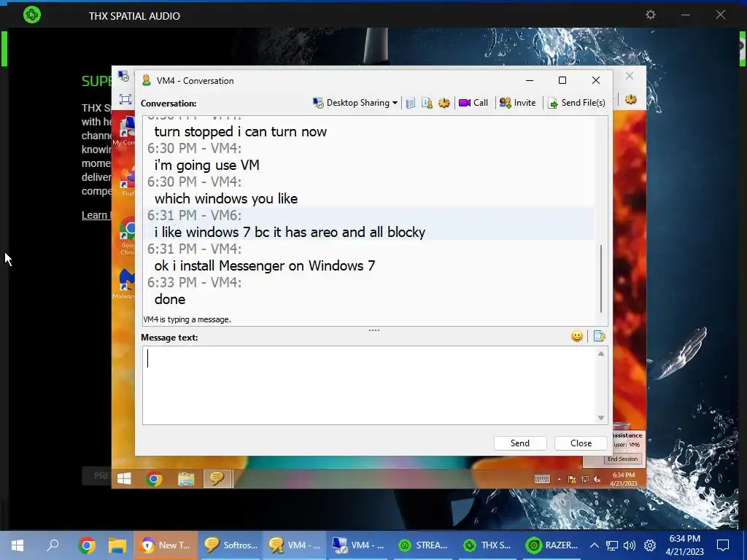Click the message 'i like windows 7 bc it has areo and all blocky'

(x=290, y=233)
